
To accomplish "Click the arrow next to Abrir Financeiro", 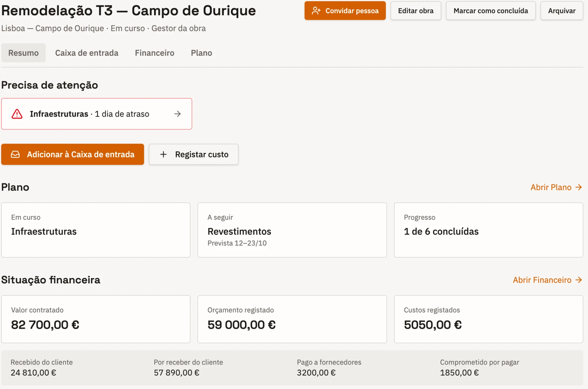I will click(579, 280).
